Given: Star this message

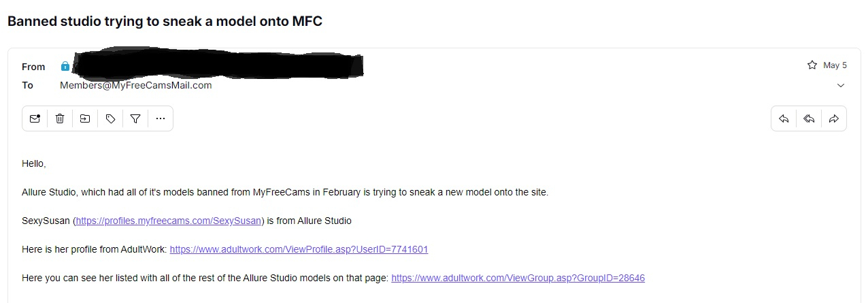Looking at the screenshot, I should pos(812,65).
